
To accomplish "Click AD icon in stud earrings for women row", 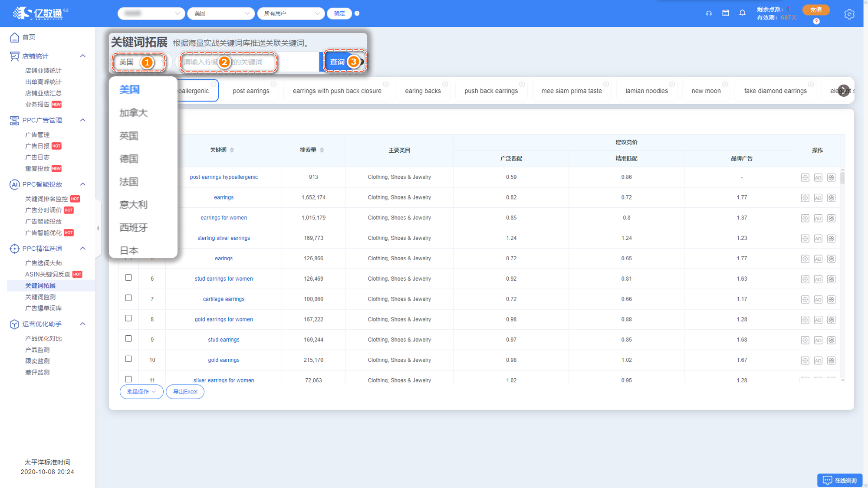I will click(x=818, y=279).
